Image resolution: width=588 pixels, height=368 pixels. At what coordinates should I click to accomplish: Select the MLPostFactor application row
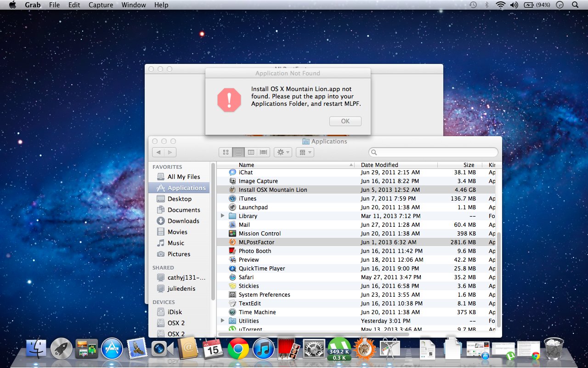pyautogui.click(x=356, y=242)
